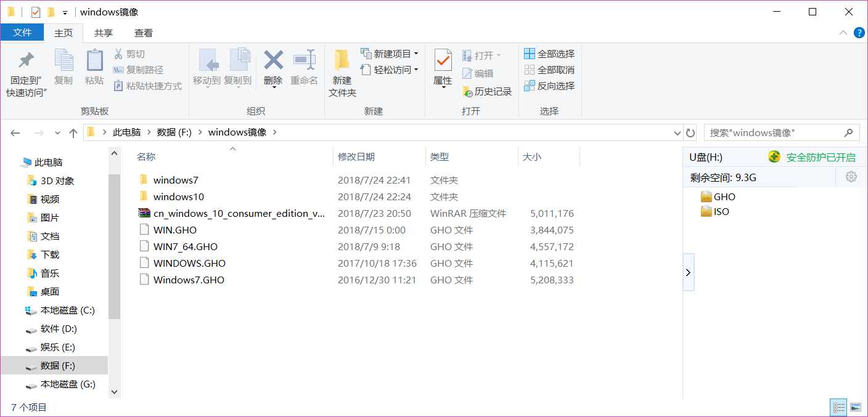Click the Properties checkmark icon
The height and width of the screenshot is (417, 868).
[443, 60]
